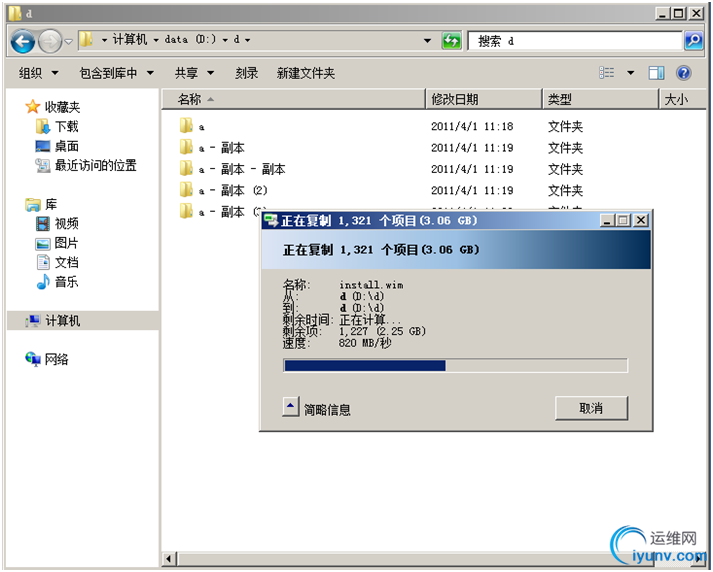The image size is (713, 572).
Task: Click the 2011/4/1 11:18 date of folder a
Action: pos(472,126)
